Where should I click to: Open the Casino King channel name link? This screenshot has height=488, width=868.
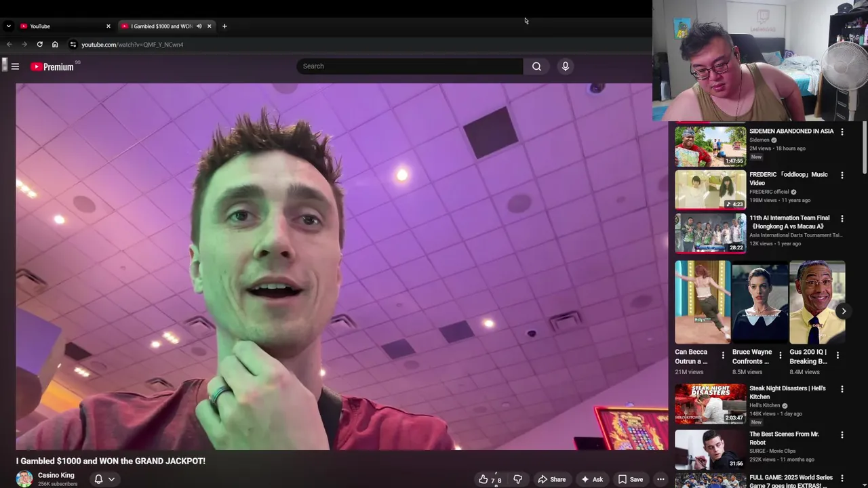56,475
